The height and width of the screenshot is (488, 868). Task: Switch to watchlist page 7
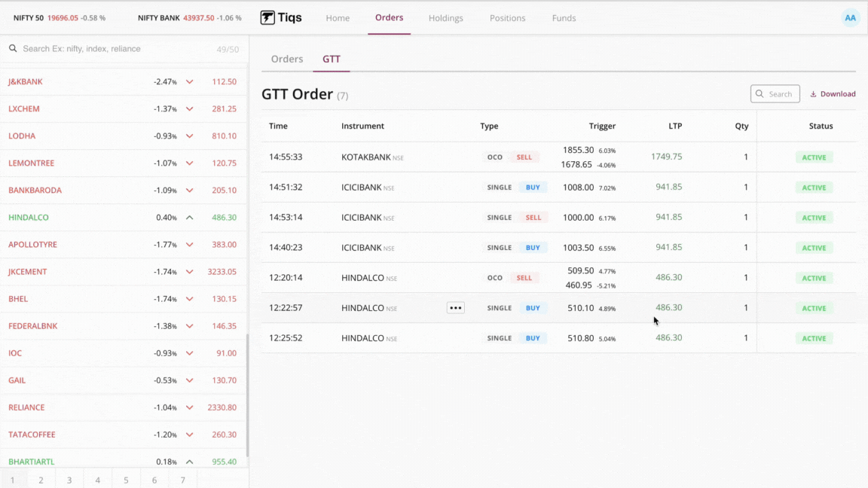point(182,480)
